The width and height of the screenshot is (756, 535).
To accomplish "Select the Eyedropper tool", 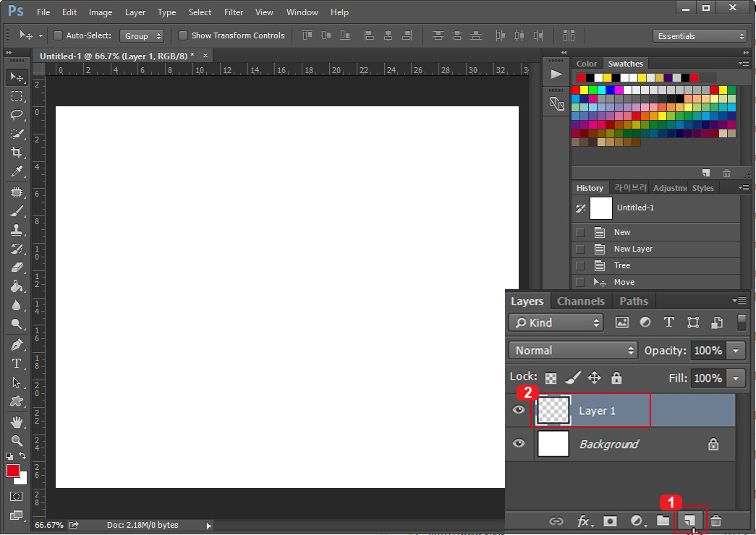I will [17, 171].
